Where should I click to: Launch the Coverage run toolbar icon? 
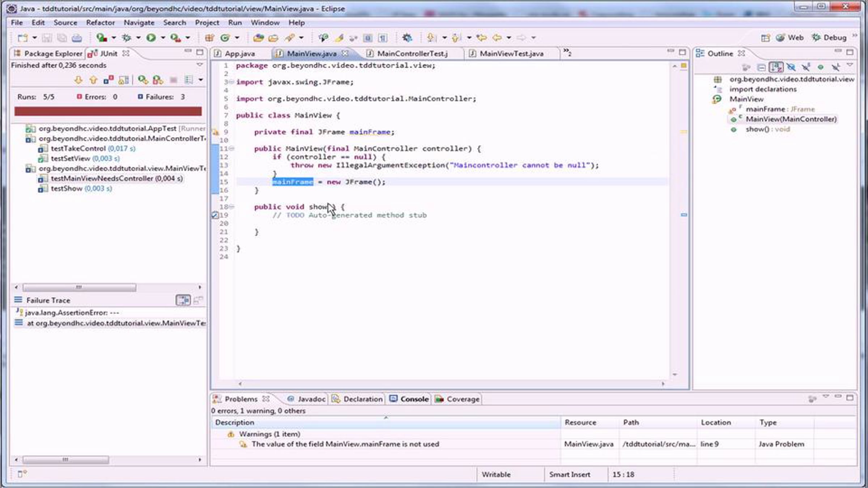[x=101, y=38]
